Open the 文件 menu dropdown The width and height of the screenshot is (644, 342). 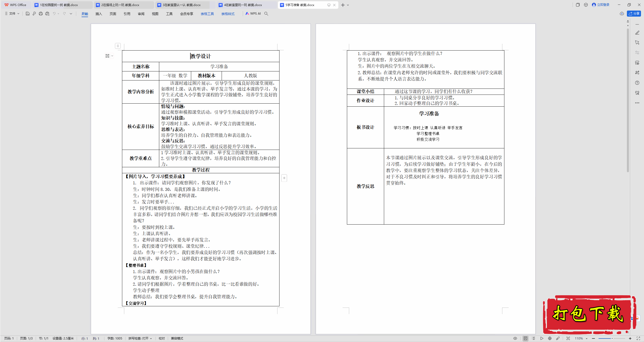point(12,14)
